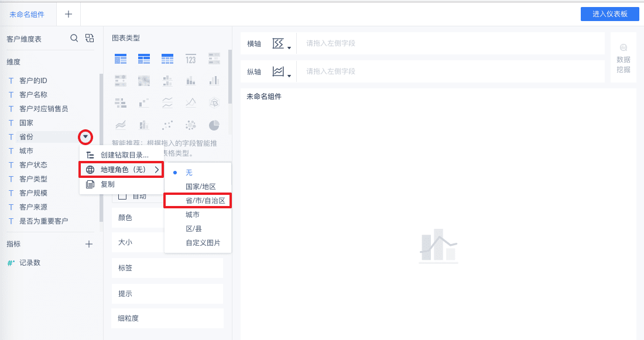Pick the bubble chart icon

coord(191,125)
